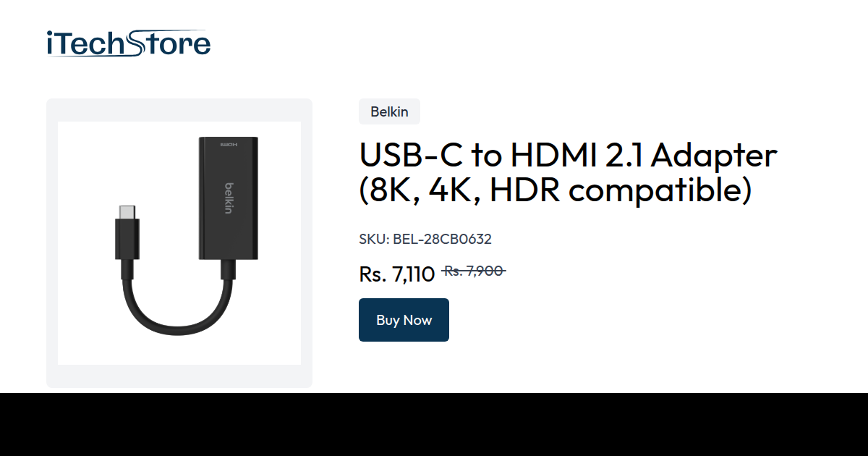The height and width of the screenshot is (456, 868).
Task: Click the HDMI adapter body in the image
Action: click(x=229, y=197)
